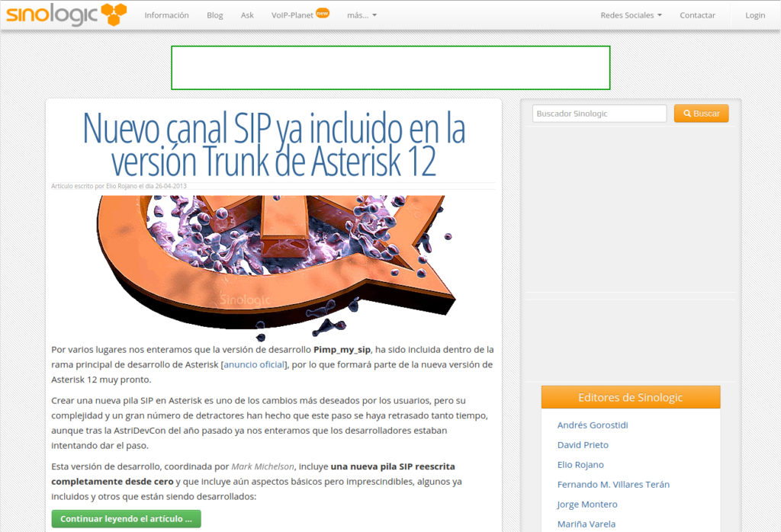This screenshot has width=781, height=532.
Task: Go to the Blog page
Action: tap(215, 15)
